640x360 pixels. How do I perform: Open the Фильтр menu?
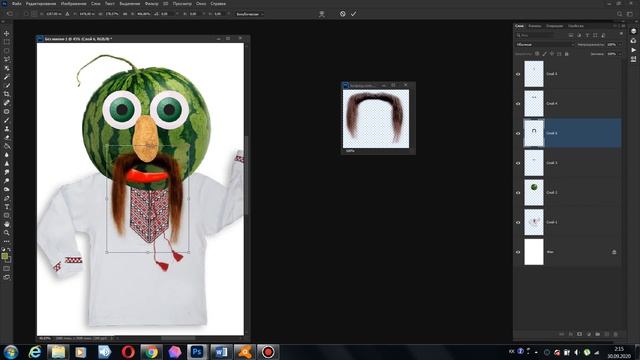pyautogui.click(x=152, y=4)
